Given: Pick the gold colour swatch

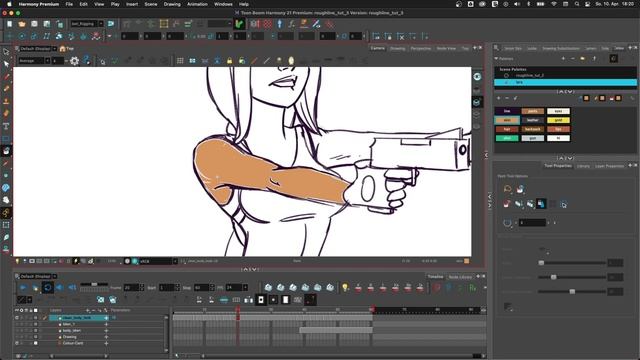Looking at the screenshot, I should [x=558, y=120].
